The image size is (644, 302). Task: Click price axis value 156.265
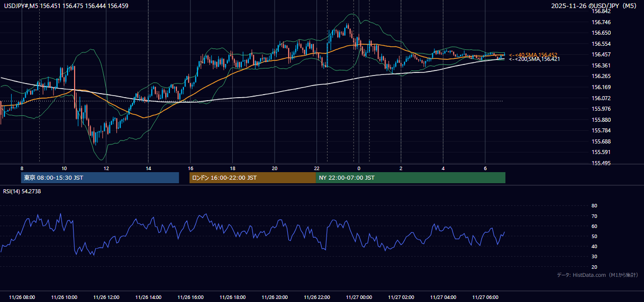click(x=601, y=77)
